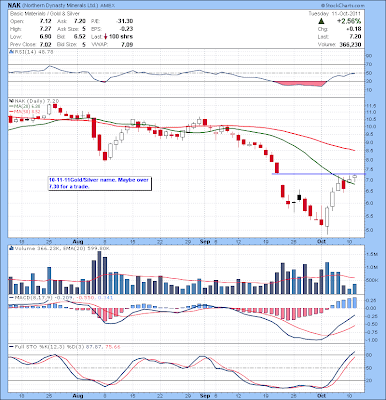Click the Volume SMA(20) panel label
Screen dimensions: 386x400
click(60, 248)
